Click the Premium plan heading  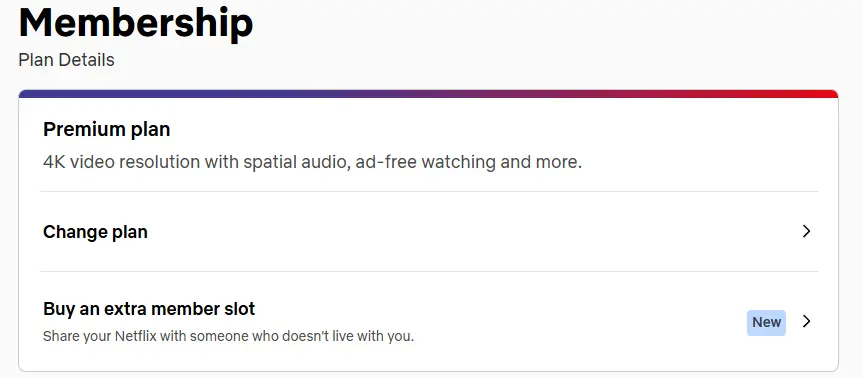point(107,130)
